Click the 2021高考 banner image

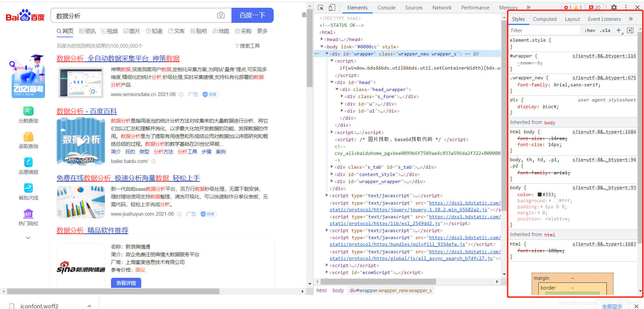[28, 77]
